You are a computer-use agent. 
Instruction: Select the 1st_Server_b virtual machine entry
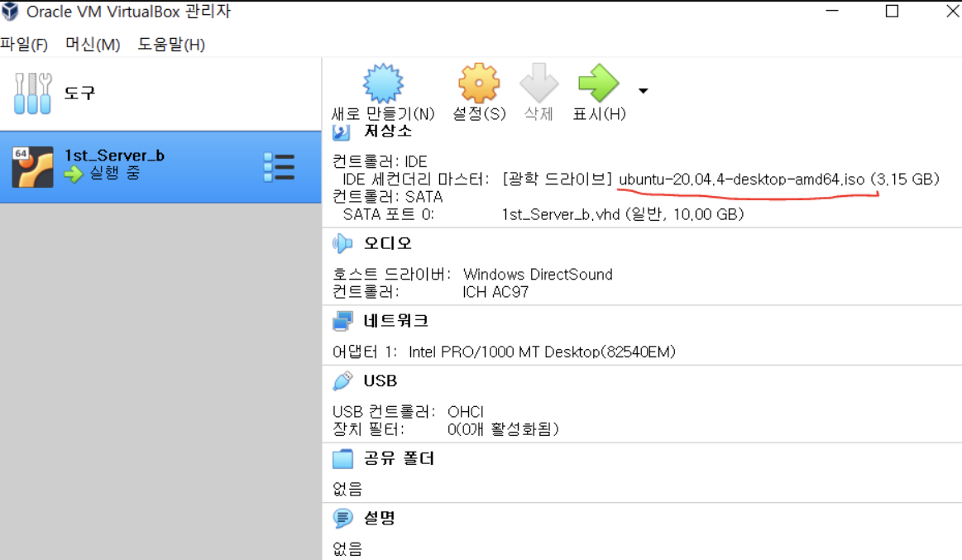click(x=160, y=167)
